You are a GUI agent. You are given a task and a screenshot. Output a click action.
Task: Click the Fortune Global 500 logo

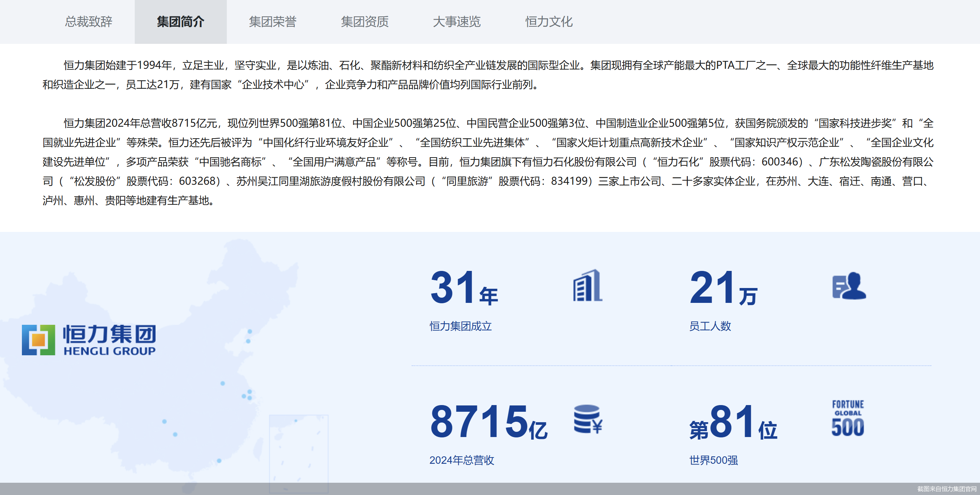click(847, 418)
